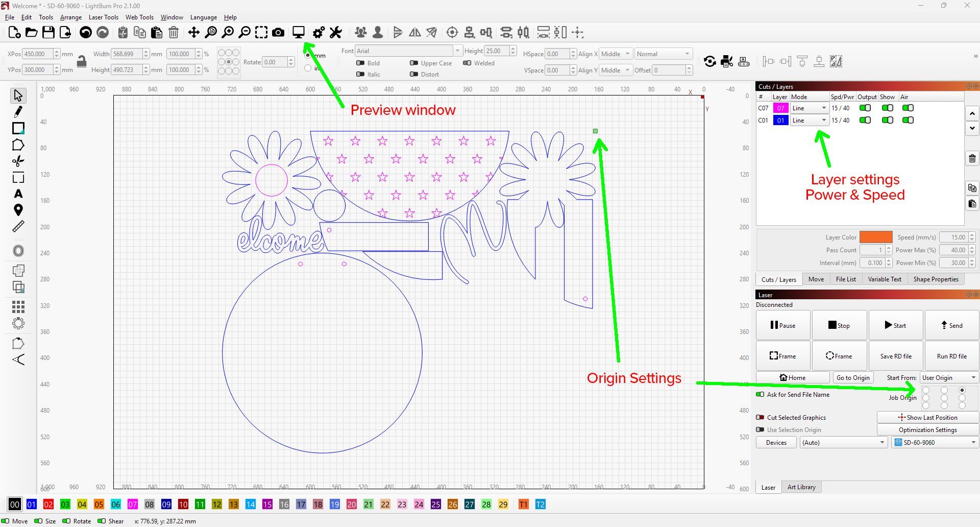
Task: Toggle Output switch for layer C07
Action: coord(865,108)
